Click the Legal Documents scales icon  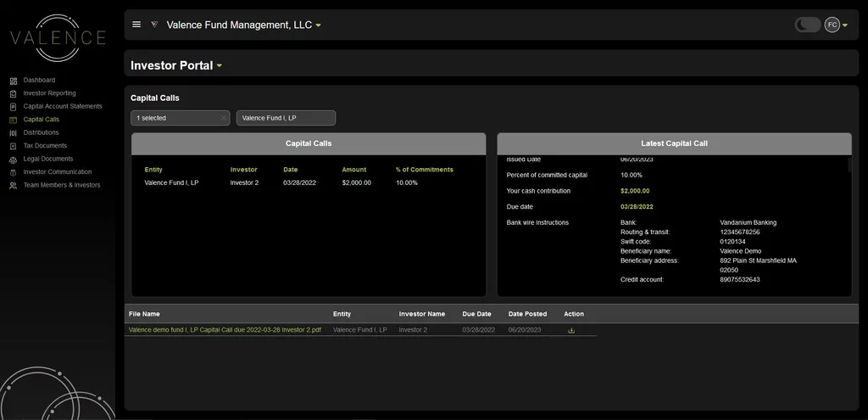pyautogui.click(x=14, y=160)
